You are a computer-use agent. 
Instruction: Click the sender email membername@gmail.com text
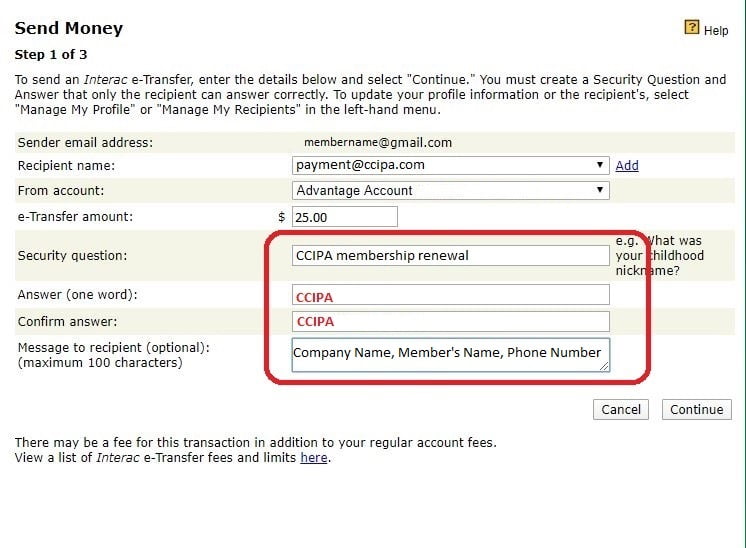[x=378, y=143]
